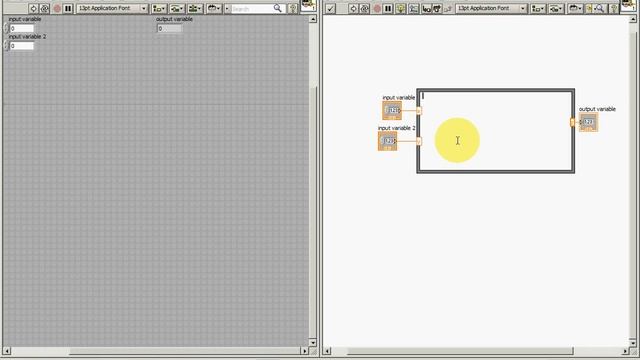The image size is (640, 360).
Task: Click front panel horizontal scrollbar thumb
Action: click(185, 351)
